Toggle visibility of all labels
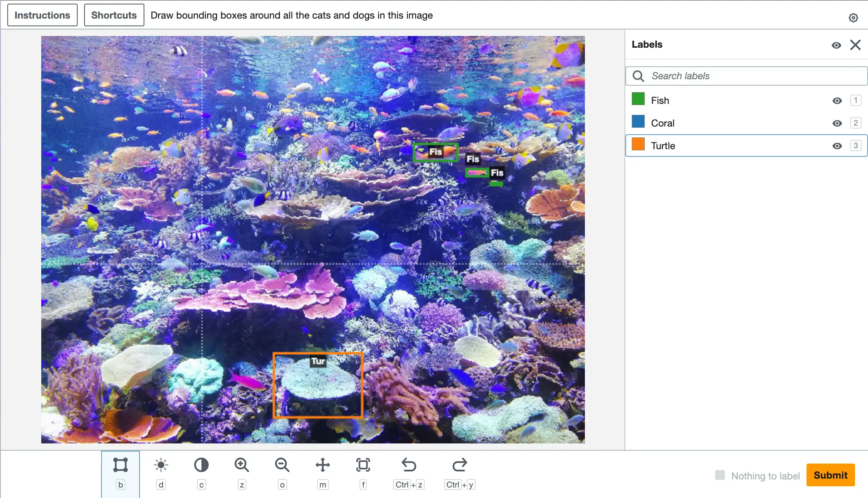 [x=836, y=45]
